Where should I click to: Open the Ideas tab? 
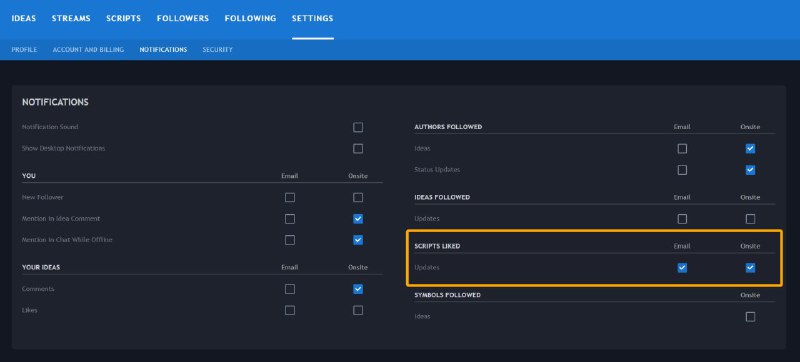click(x=24, y=18)
